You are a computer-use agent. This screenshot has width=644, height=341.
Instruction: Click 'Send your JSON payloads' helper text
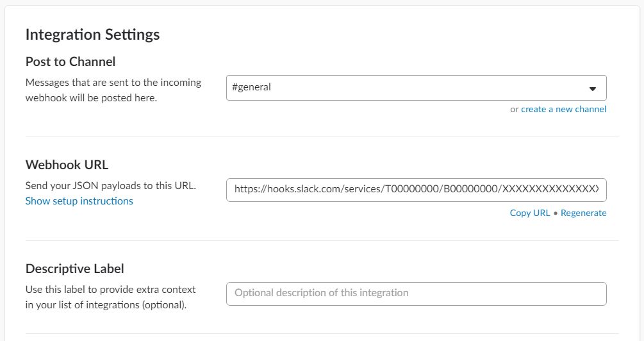[x=110, y=186]
